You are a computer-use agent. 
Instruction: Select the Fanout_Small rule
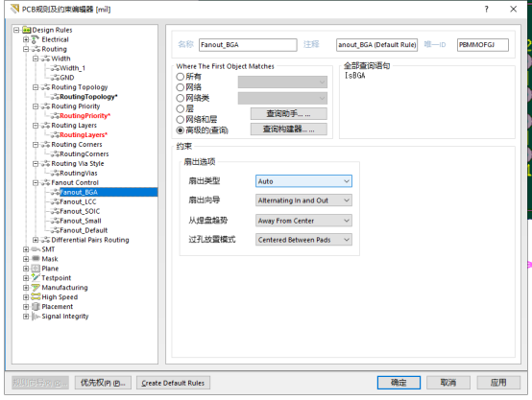(x=81, y=221)
